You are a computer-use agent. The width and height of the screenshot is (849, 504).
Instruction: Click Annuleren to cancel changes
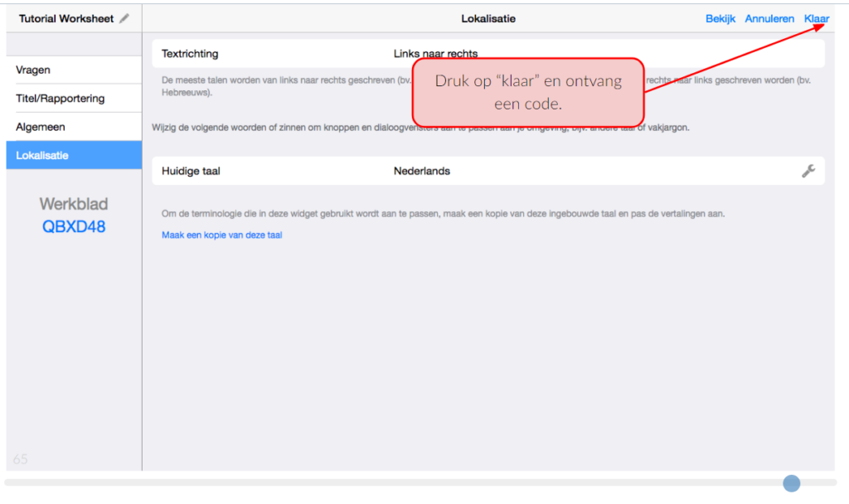click(x=769, y=18)
